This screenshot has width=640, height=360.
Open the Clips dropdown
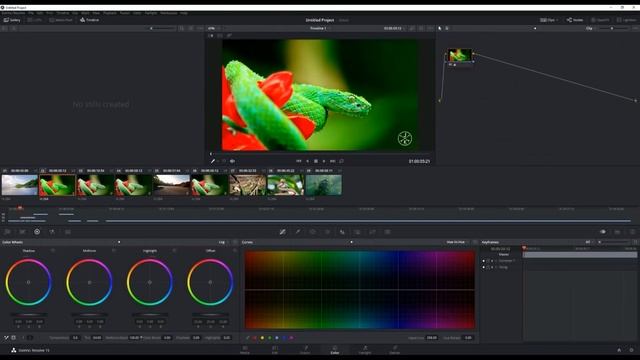[x=549, y=20]
